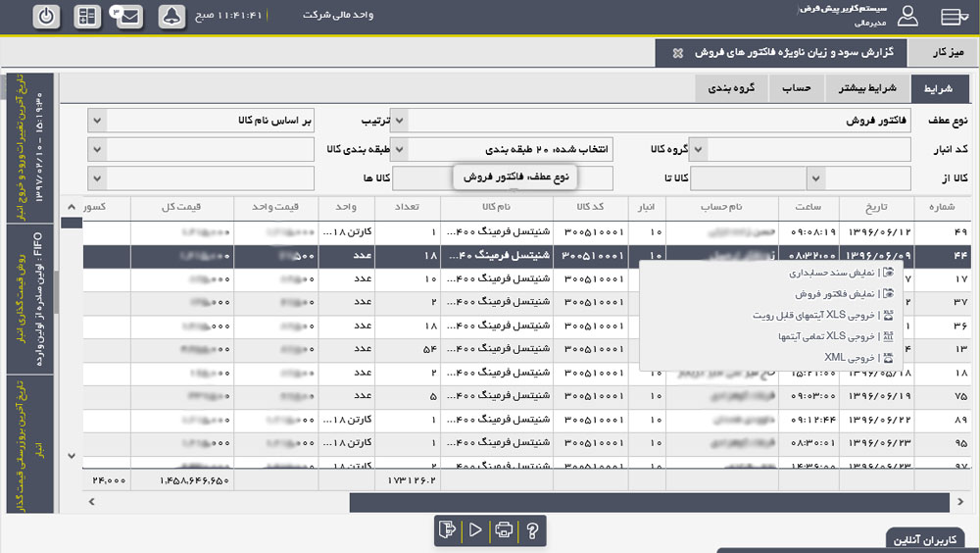Viewport: 980px width, 553px height.
Task: Expand the گروه کالا dropdown arrow
Action: (400, 149)
